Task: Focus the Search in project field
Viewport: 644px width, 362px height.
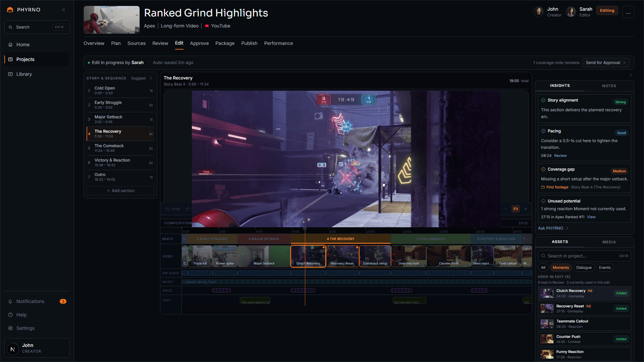Action: (584, 256)
